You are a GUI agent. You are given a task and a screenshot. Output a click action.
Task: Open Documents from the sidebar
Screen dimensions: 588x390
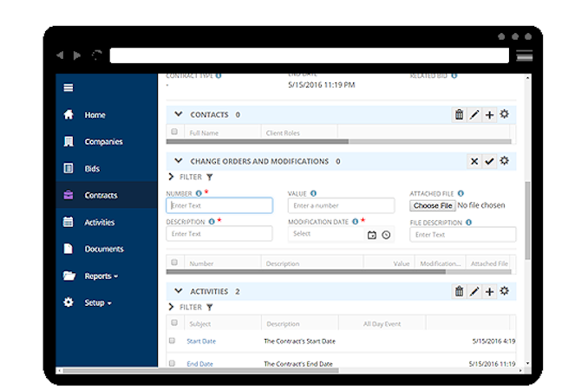pyautogui.click(x=104, y=249)
